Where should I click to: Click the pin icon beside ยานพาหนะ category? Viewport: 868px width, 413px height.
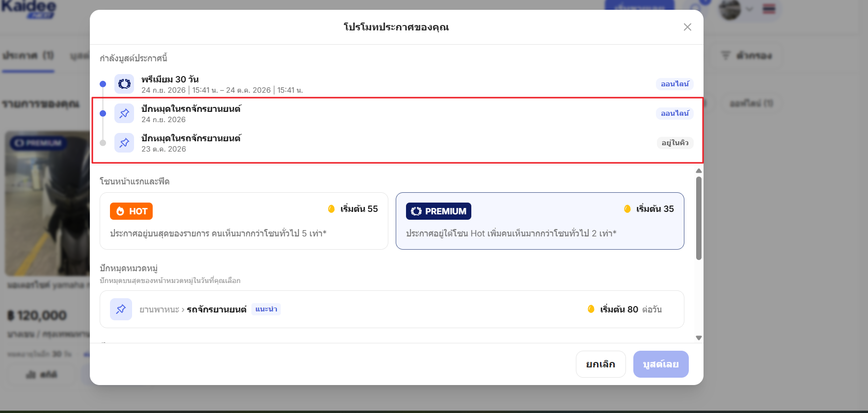tap(121, 309)
